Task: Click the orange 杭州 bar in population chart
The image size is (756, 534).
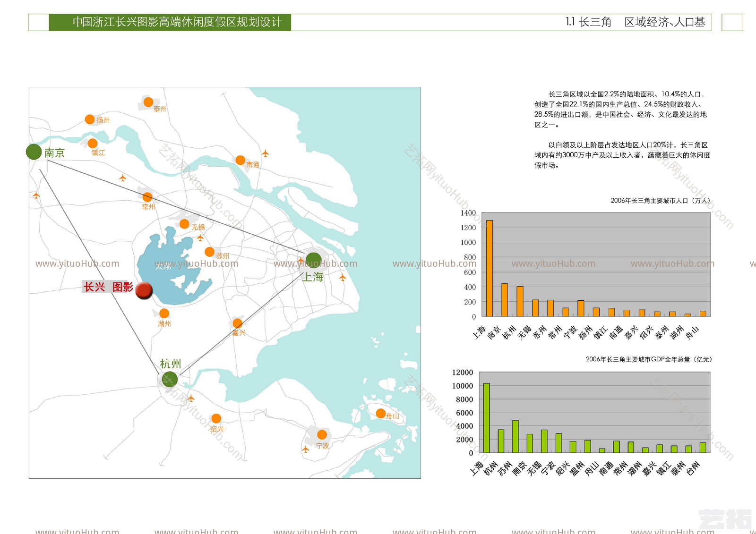Action: 520,301
